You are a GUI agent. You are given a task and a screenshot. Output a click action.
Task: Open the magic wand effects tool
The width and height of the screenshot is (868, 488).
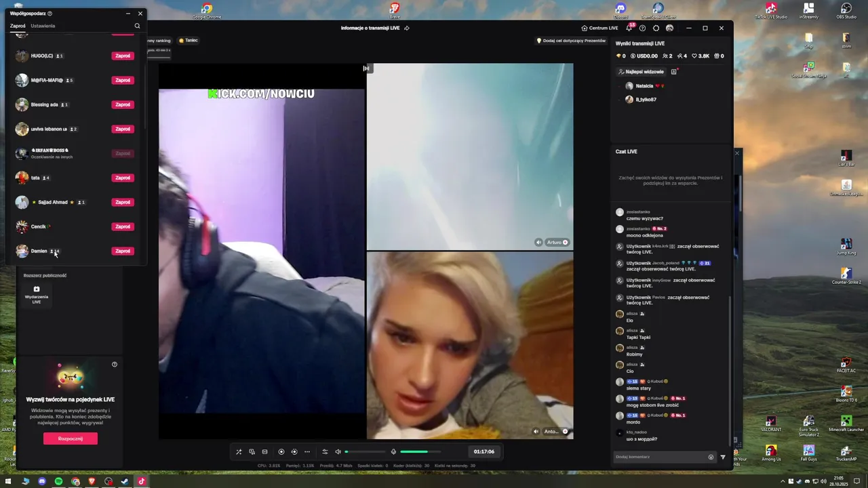tap(239, 451)
